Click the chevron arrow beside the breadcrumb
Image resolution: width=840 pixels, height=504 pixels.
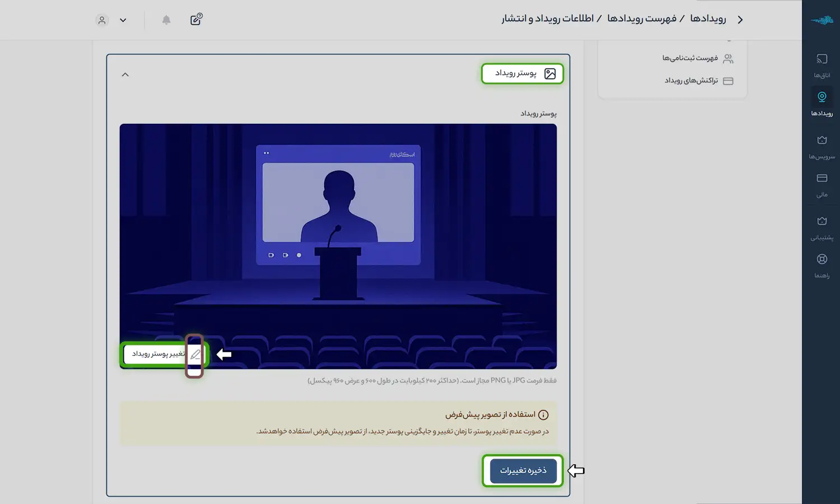tap(740, 20)
